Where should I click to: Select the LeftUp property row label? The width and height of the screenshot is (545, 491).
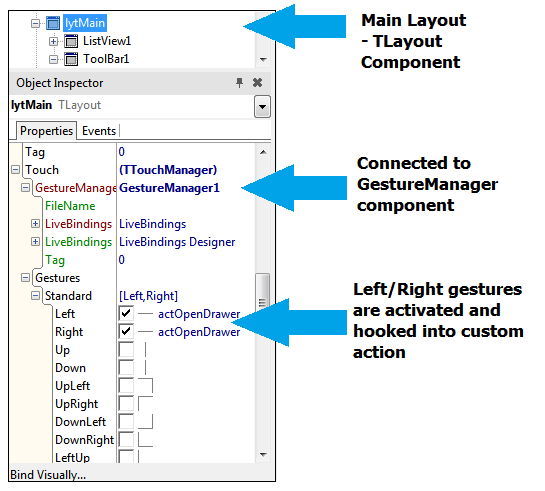73,457
